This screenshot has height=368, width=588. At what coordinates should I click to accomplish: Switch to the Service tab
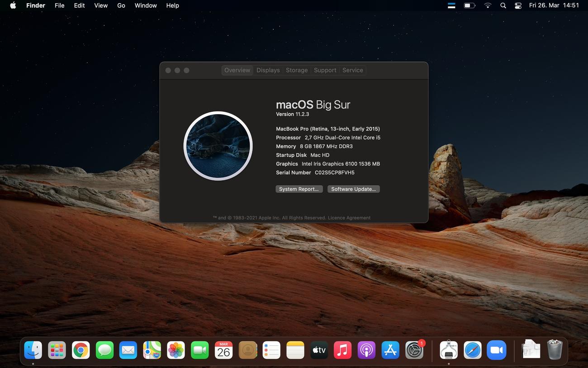tap(353, 70)
